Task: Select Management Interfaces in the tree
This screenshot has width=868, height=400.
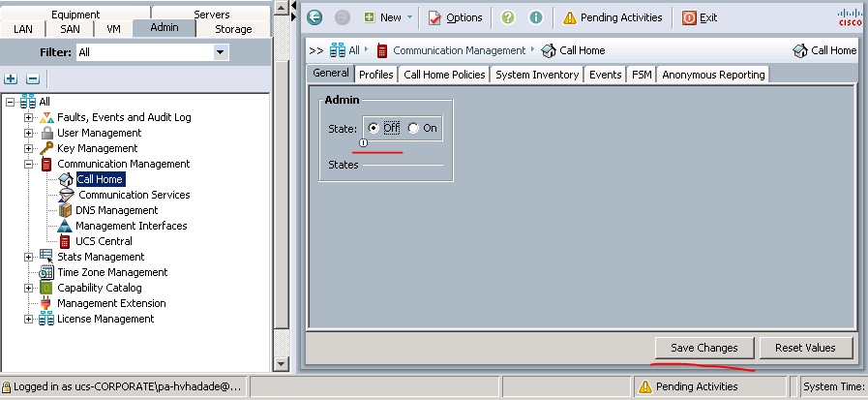Action: [x=132, y=226]
